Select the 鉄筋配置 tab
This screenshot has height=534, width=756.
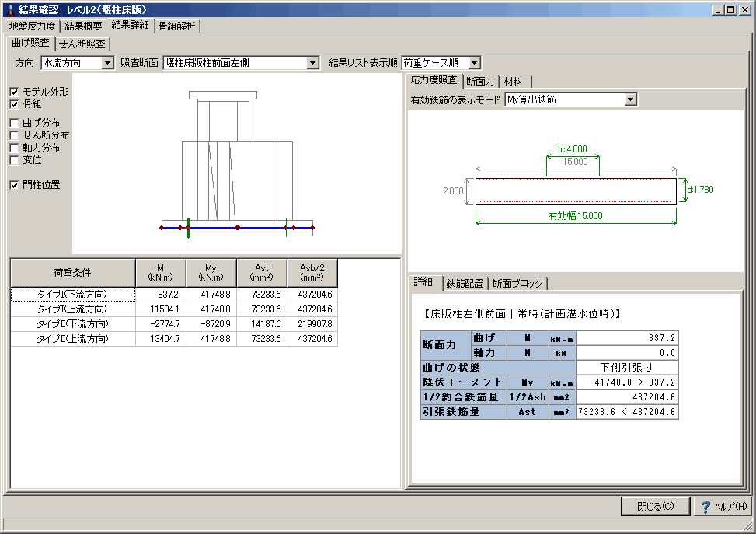coord(465,283)
